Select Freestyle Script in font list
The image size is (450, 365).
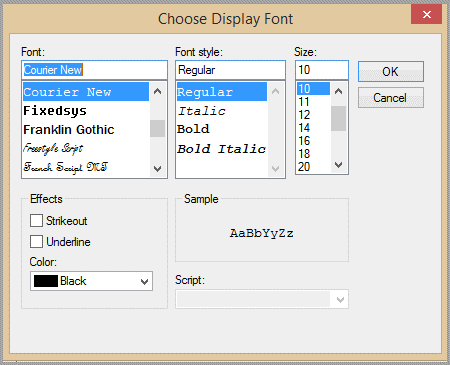(86, 148)
